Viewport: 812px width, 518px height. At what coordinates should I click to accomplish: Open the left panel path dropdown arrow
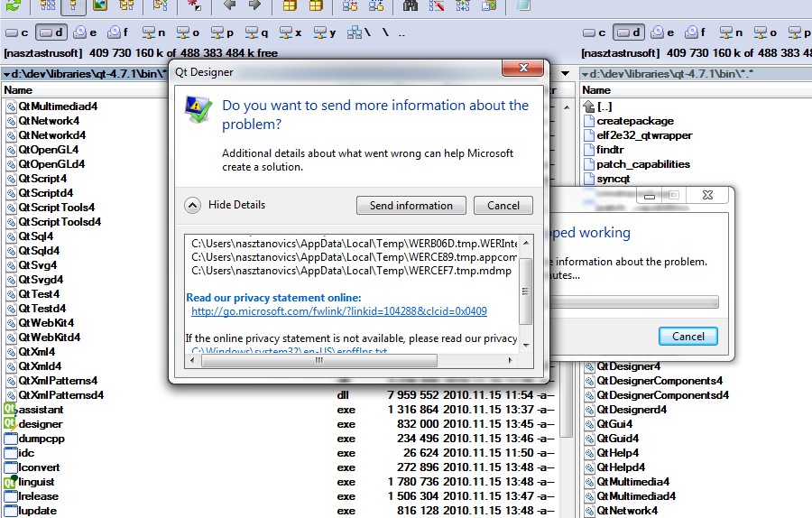[x=7, y=73]
